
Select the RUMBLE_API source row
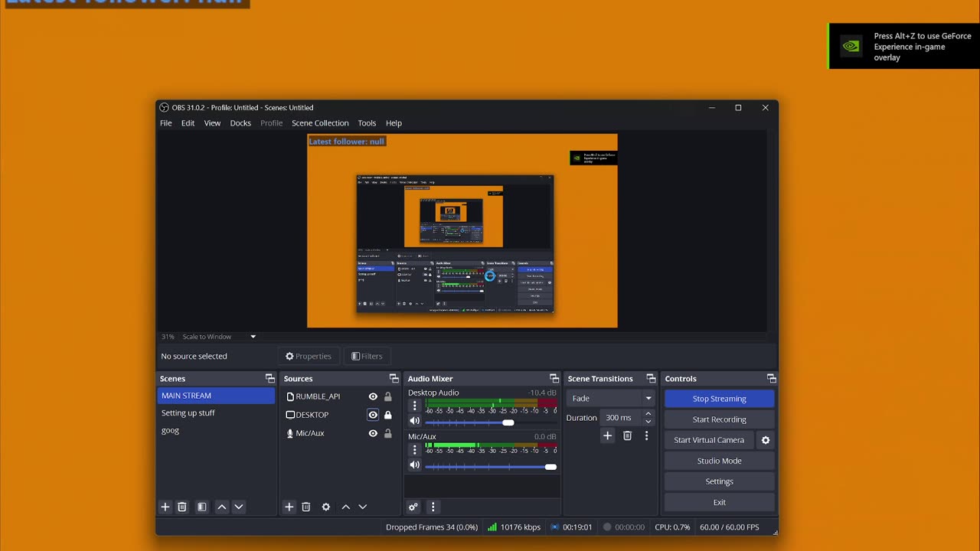coord(340,396)
